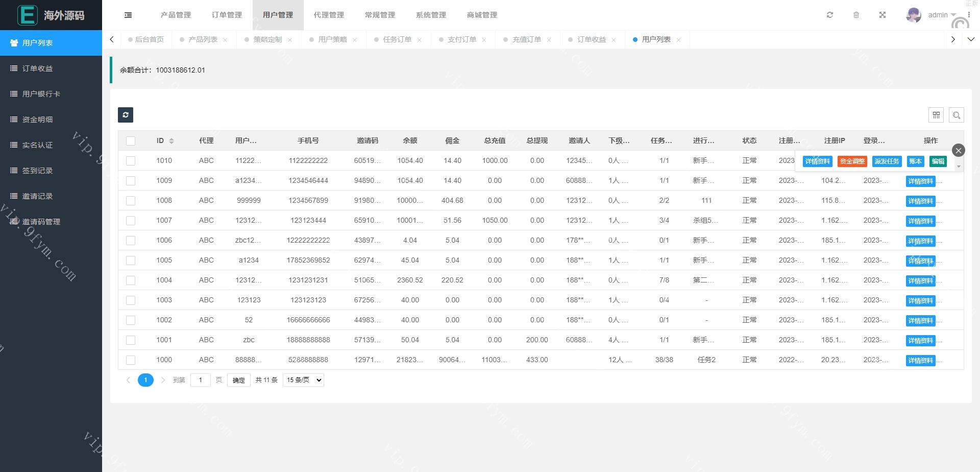Viewport: 980px width, 472px height.
Task: Open the column filter grid icon
Action: [x=936, y=115]
